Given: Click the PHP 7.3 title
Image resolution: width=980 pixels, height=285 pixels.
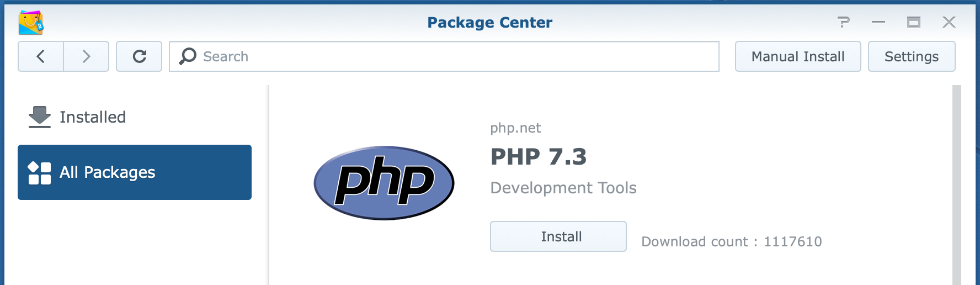Looking at the screenshot, I should coord(539,157).
